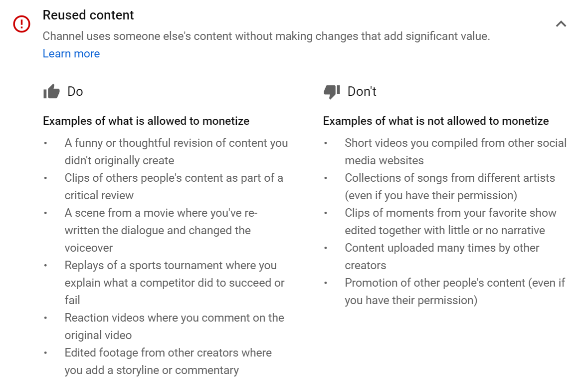Click the critical review clips item

174,187
